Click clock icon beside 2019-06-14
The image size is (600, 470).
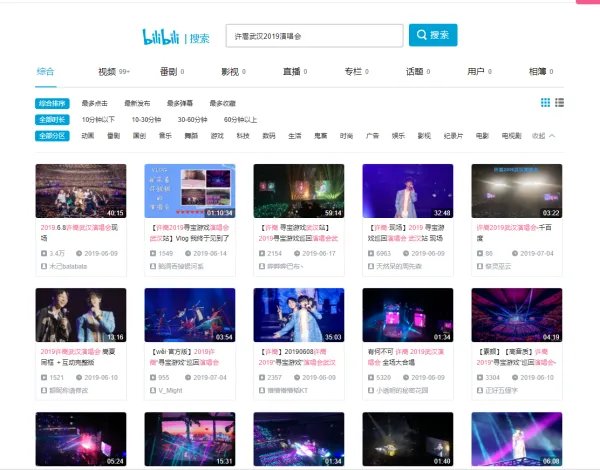point(188,253)
